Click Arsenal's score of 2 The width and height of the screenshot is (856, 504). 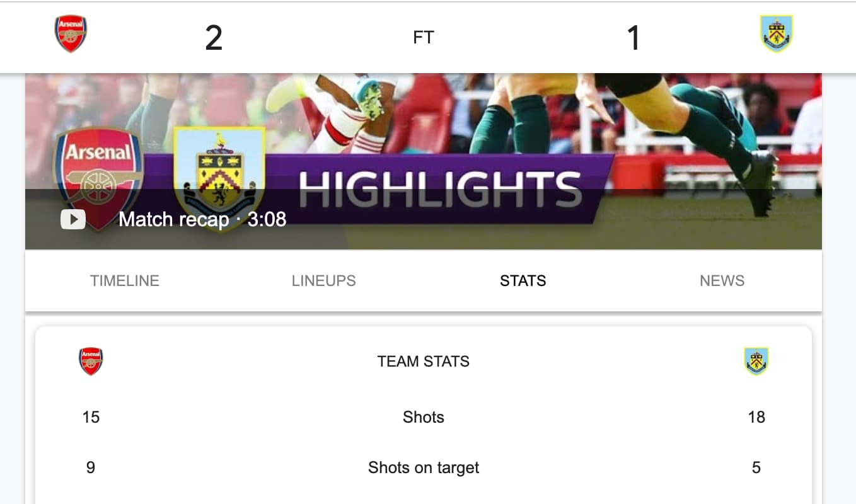pyautogui.click(x=214, y=38)
